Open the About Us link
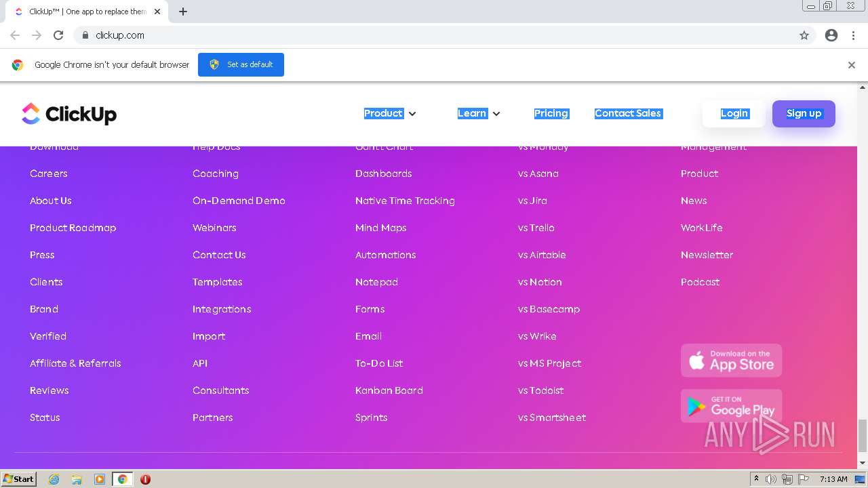The image size is (868, 488). point(51,201)
